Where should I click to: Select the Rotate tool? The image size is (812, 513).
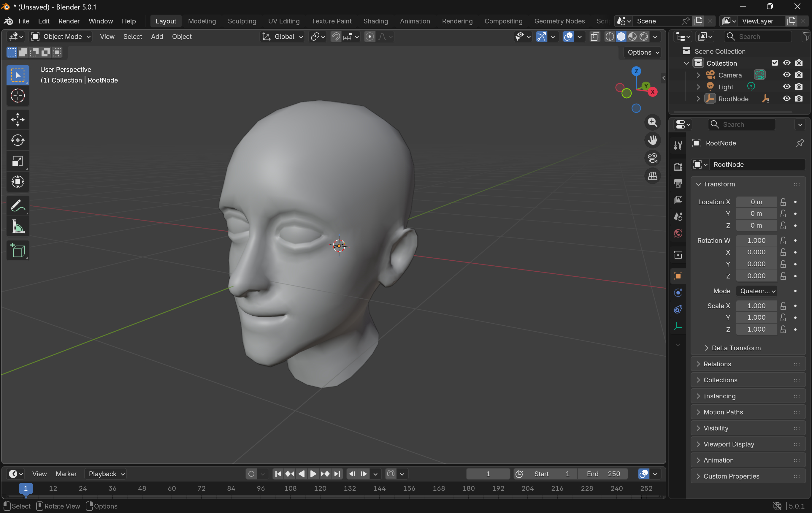18,140
